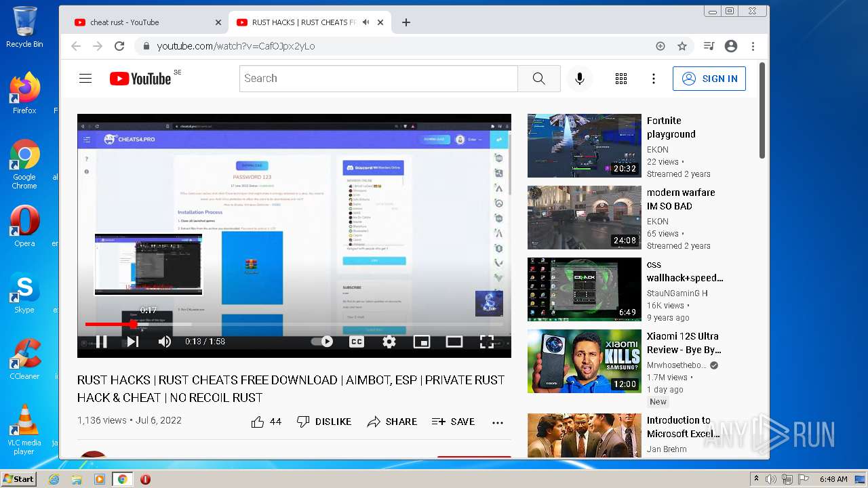The image size is (868, 488).
Task: Seek along the red video progress bar
Action: [x=294, y=325]
